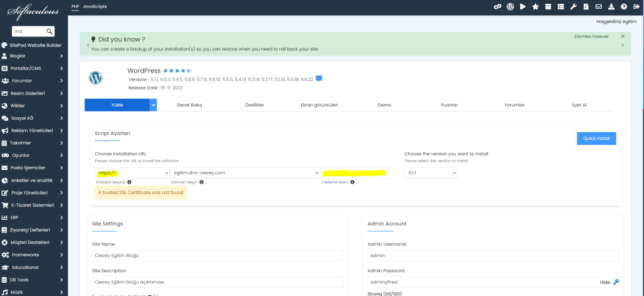The width and height of the screenshot is (644, 296).
Task: Open the Demo tab
Action: pos(384,105)
